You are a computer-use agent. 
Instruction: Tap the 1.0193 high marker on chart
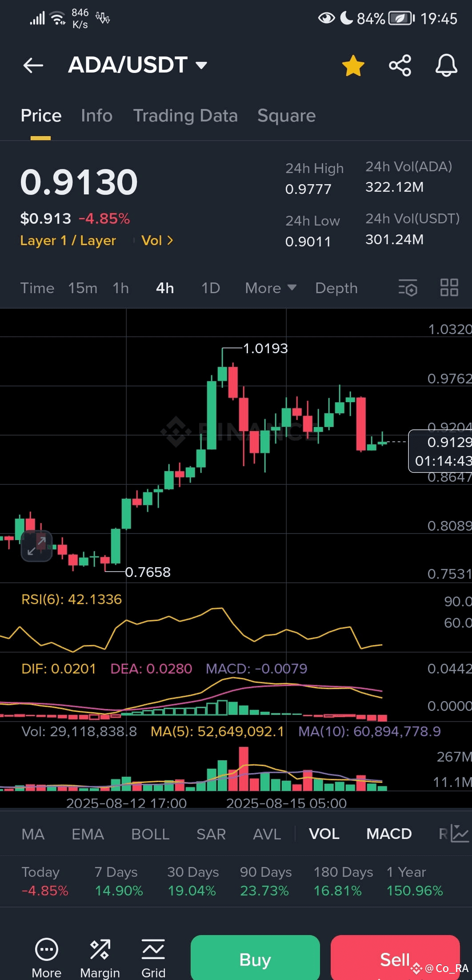click(x=265, y=348)
